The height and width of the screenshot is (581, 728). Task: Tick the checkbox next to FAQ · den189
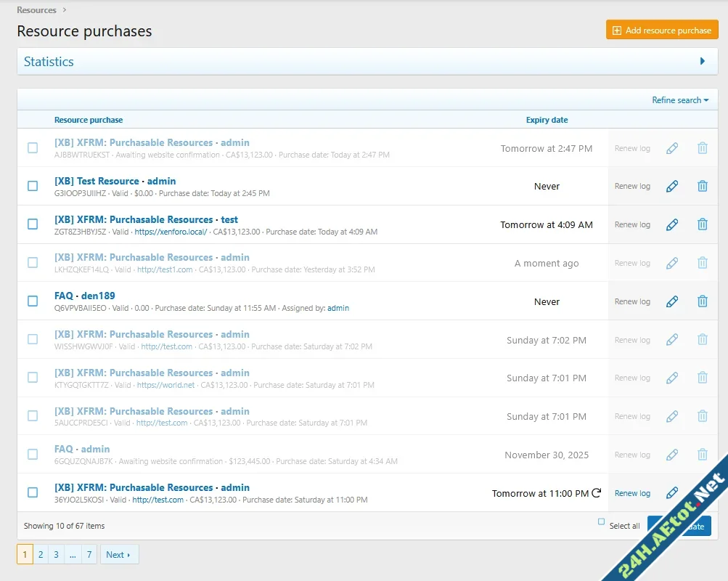[x=32, y=301]
